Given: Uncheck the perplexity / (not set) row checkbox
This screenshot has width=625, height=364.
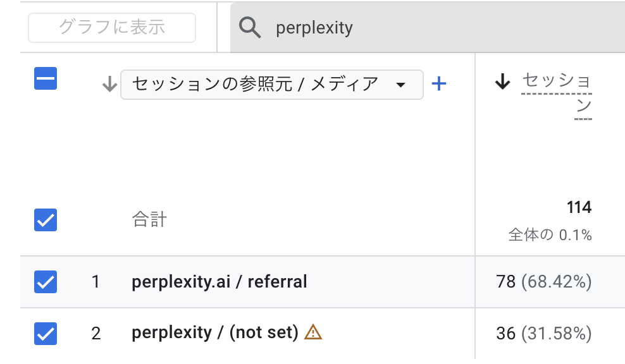Looking at the screenshot, I should pos(46,333).
